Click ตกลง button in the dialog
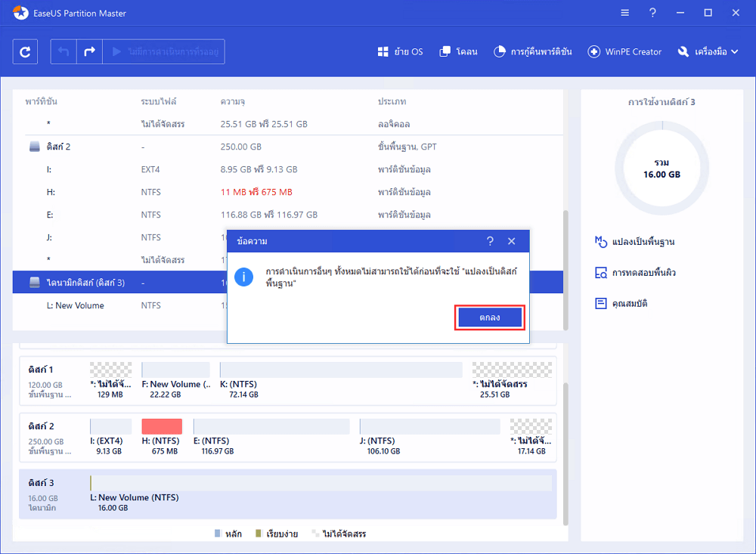 click(490, 317)
